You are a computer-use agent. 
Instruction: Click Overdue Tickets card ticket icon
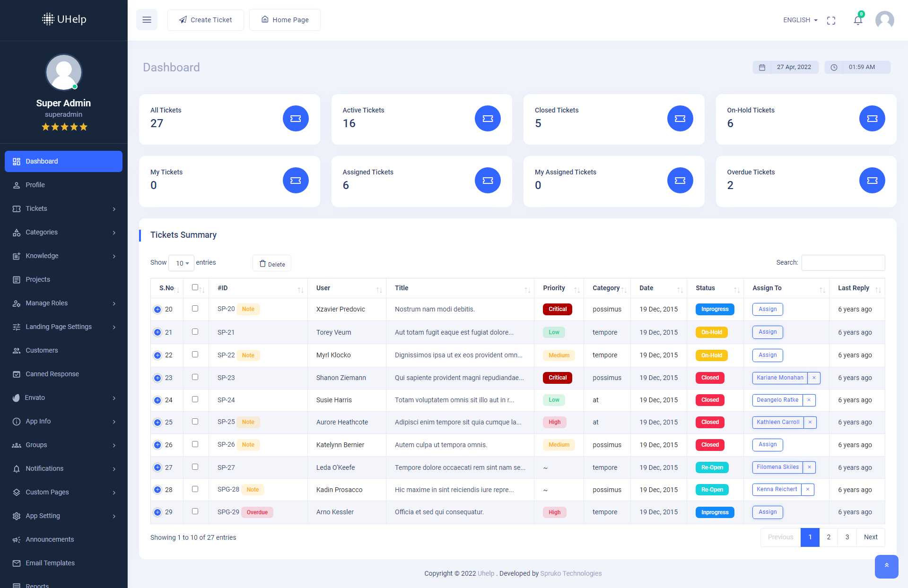872,181
